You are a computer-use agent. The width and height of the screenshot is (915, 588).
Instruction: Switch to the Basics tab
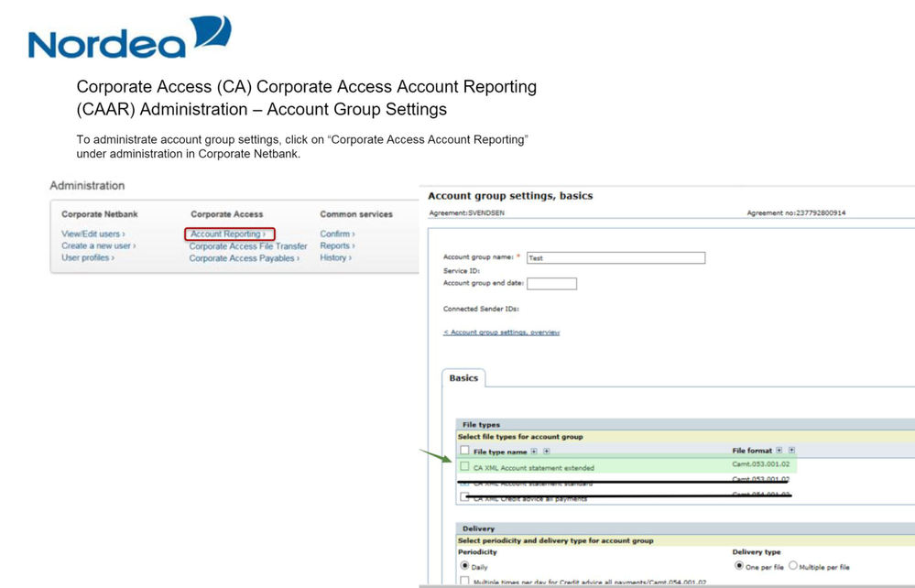pyautogui.click(x=463, y=378)
